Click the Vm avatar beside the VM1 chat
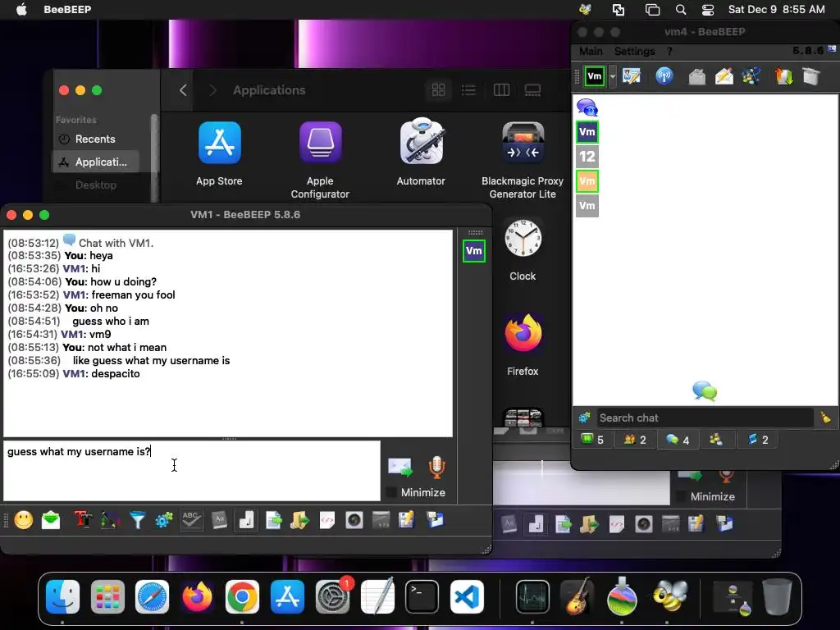 474,251
